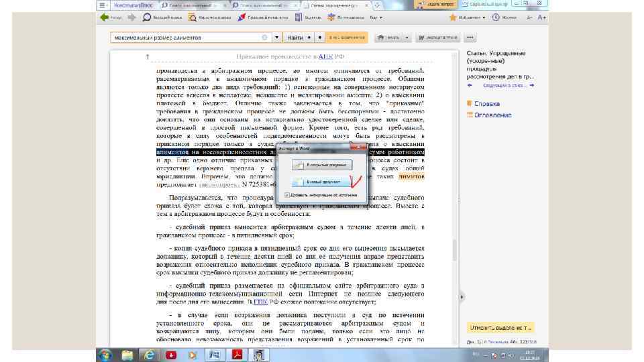This screenshot has height=362, width=644.
Task: Click the taskbar clock
Action: coord(529,355)
